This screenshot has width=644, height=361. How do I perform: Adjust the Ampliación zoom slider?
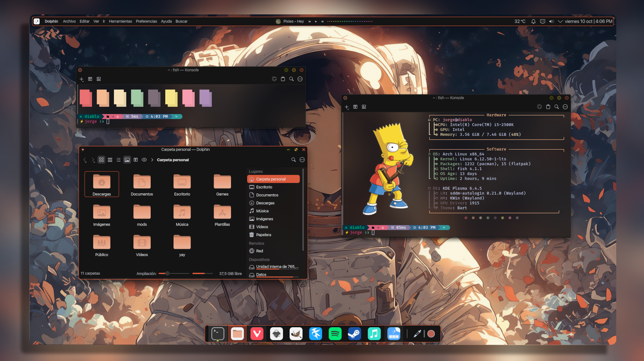pyautogui.click(x=174, y=274)
